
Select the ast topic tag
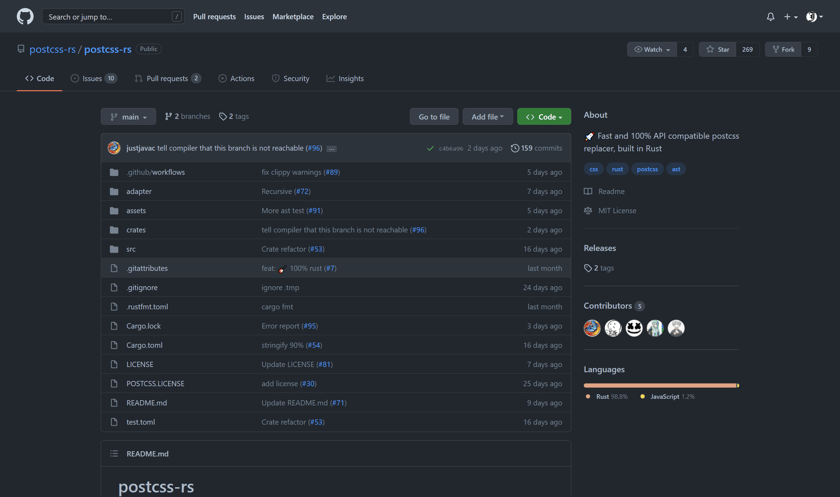click(x=676, y=169)
